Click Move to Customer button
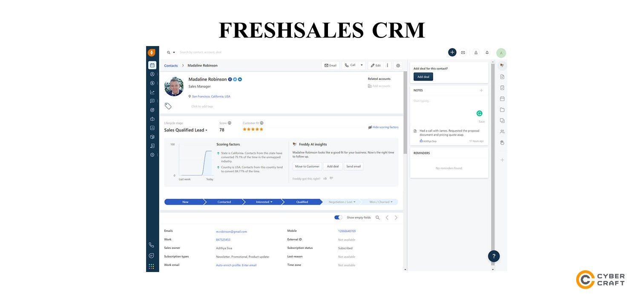The image size is (644, 307). (307, 166)
